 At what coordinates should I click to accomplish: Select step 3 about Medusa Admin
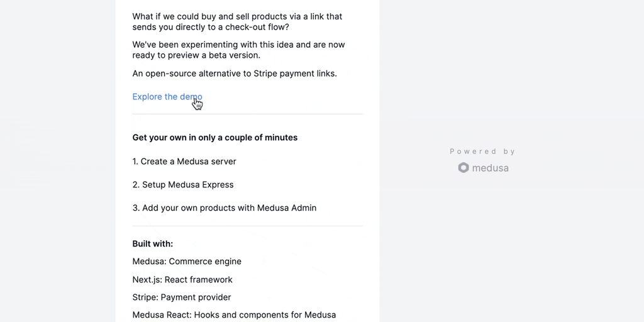point(225,208)
